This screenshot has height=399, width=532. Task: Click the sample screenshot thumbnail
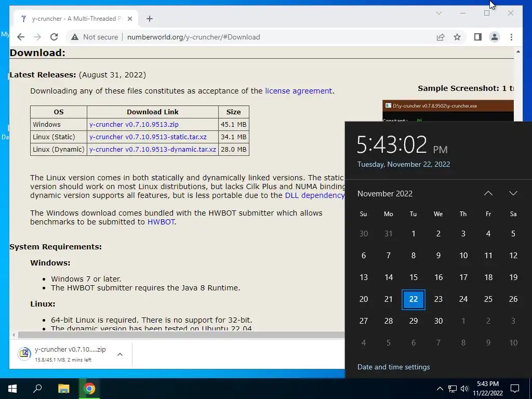pos(448,111)
